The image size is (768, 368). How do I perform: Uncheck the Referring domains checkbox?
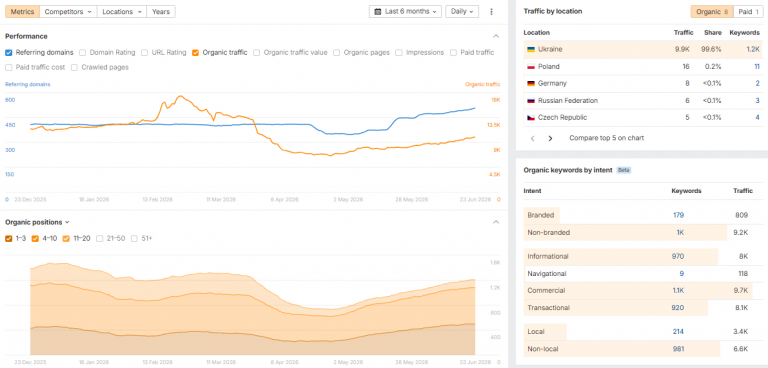click(8, 52)
